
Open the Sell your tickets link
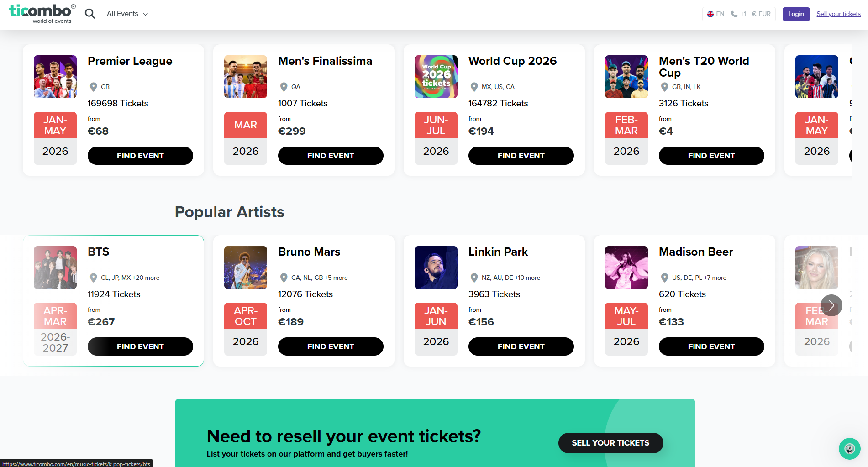pyautogui.click(x=838, y=14)
